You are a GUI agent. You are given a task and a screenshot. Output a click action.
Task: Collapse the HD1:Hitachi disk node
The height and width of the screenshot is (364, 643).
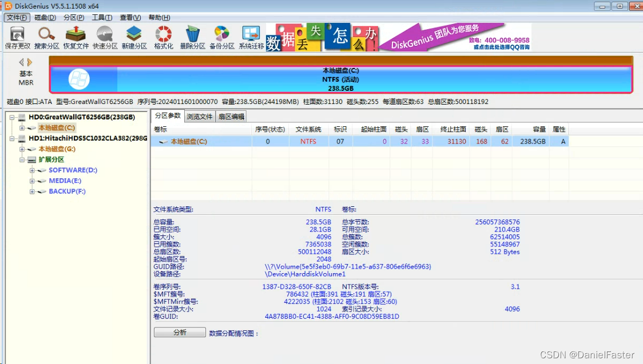click(12, 138)
